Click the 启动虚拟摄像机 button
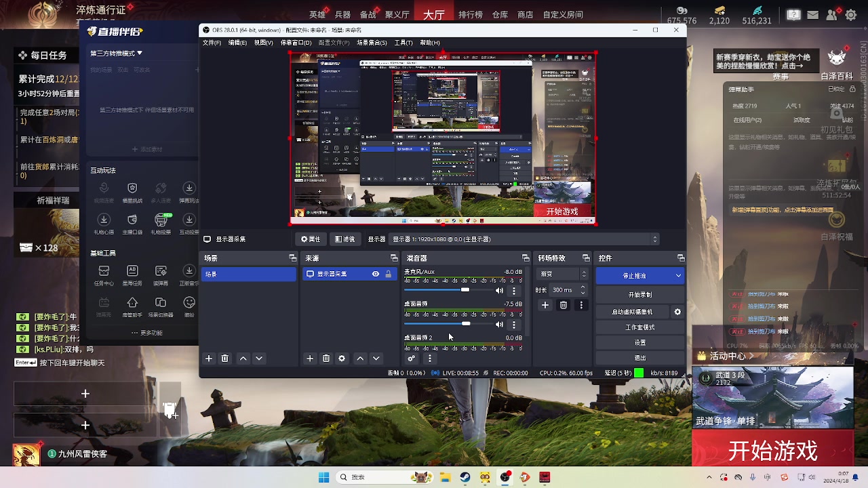The width and height of the screenshot is (868, 488). point(633,312)
